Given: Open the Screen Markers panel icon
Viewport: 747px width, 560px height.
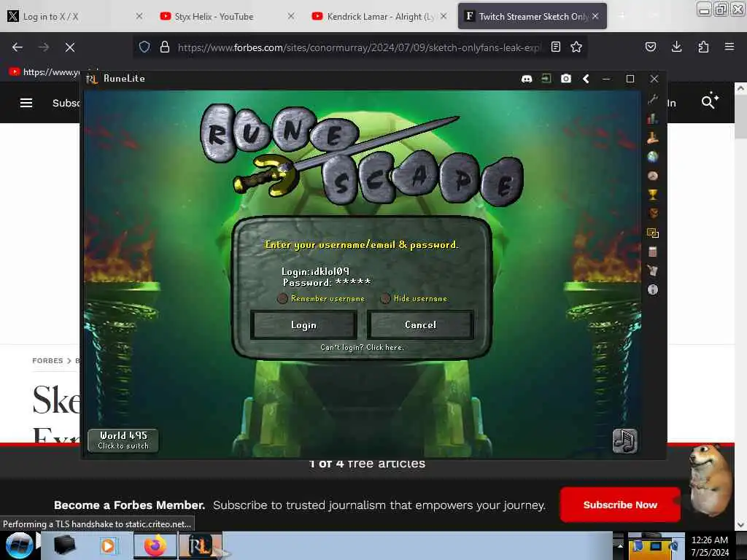Looking at the screenshot, I should pos(653,233).
